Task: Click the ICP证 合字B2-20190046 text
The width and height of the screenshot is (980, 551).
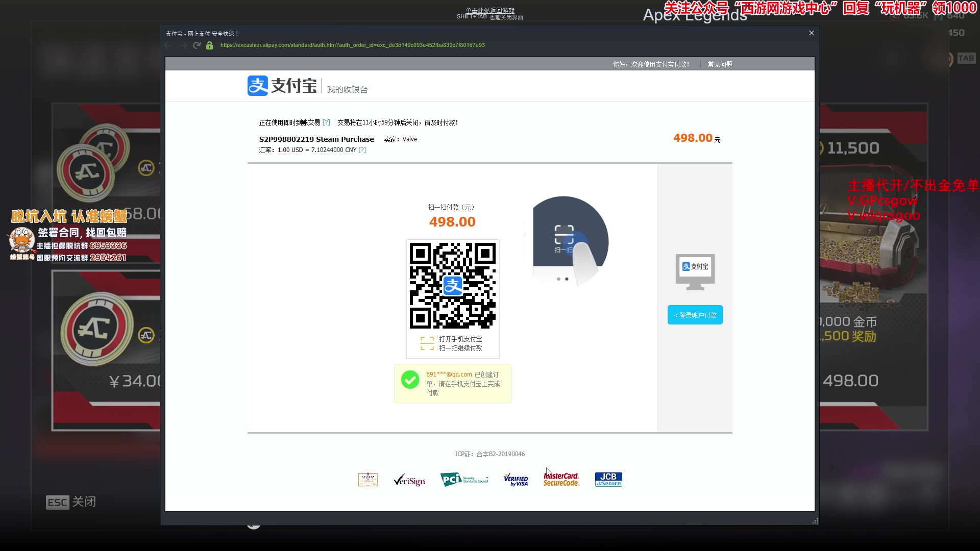Action: coord(490,454)
